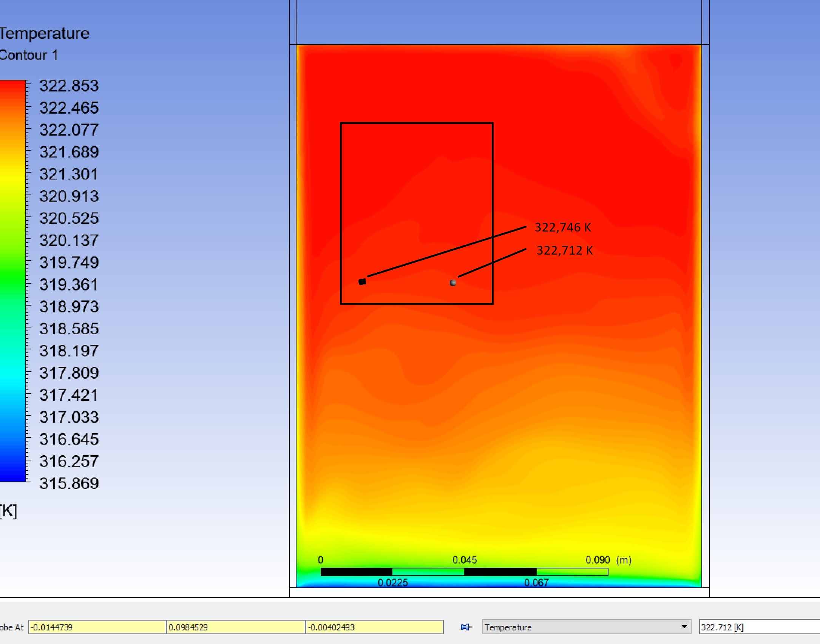Click the legend minimum value 315.869

coord(69,483)
